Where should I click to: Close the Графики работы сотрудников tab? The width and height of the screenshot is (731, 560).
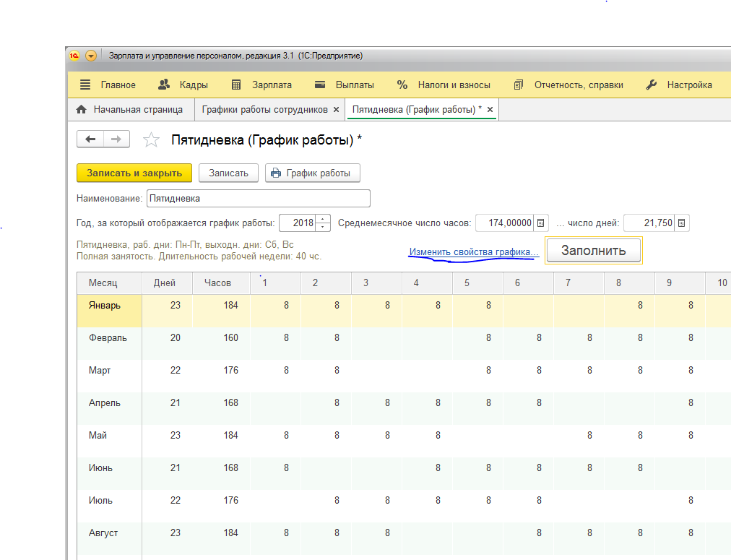click(336, 110)
